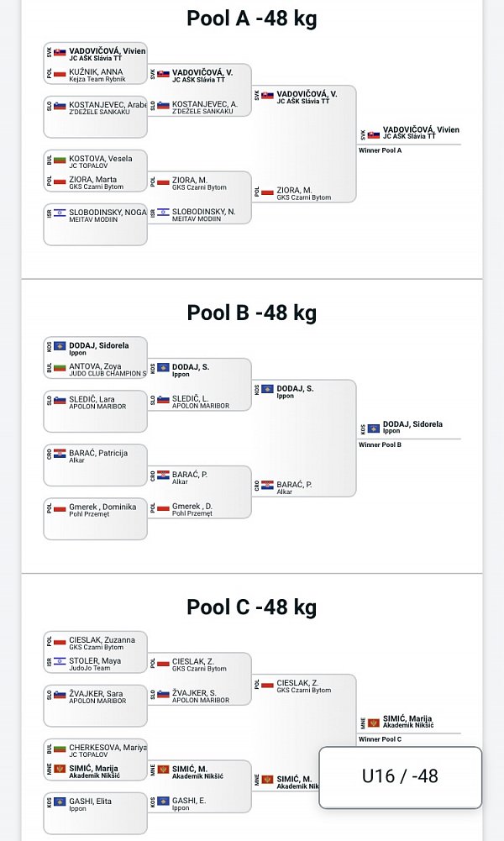
Task: Click the Pool C -48 kg heading
Action: pyautogui.click(x=251, y=607)
